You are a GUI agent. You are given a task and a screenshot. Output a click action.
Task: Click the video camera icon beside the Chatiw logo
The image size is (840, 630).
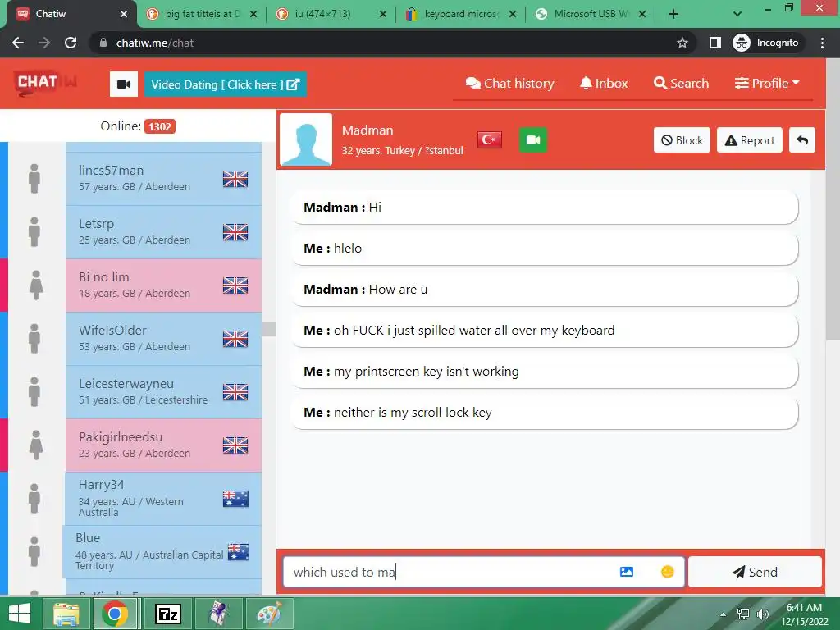(124, 84)
